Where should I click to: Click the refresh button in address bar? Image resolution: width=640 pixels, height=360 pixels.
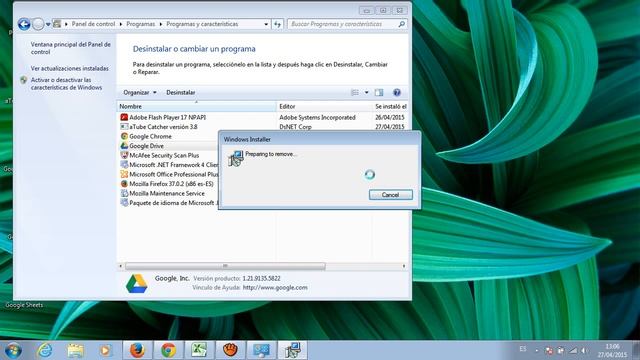pos(278,24)
